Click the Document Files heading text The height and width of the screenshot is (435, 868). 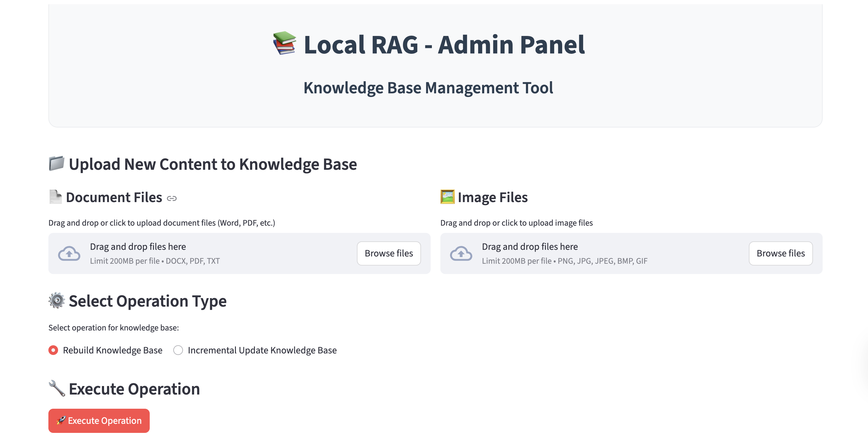114,197
